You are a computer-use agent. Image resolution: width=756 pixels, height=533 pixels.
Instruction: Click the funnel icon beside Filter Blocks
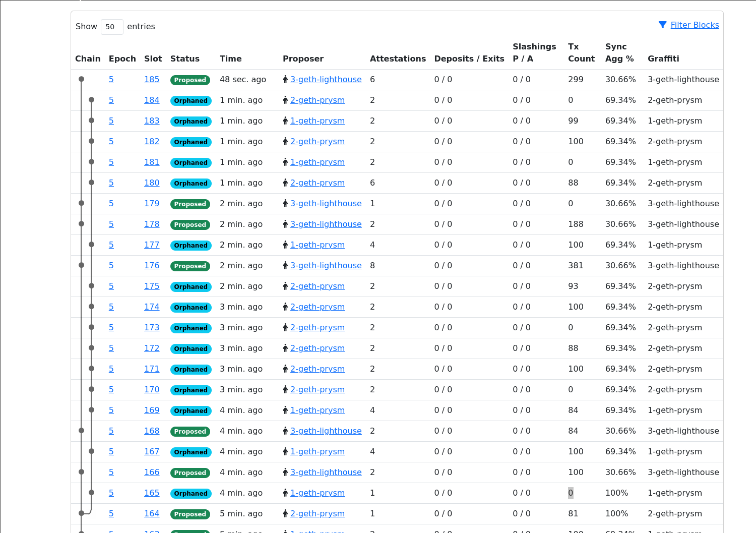663,25
